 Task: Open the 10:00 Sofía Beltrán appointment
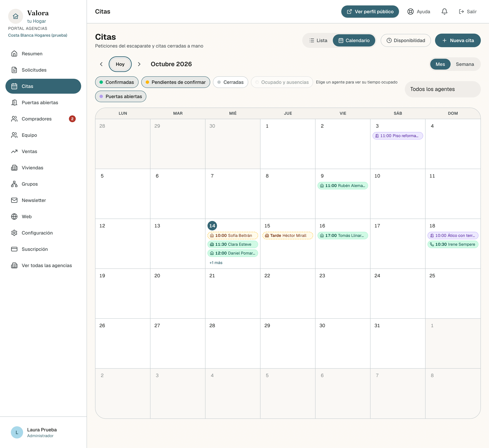coord(233,236)
